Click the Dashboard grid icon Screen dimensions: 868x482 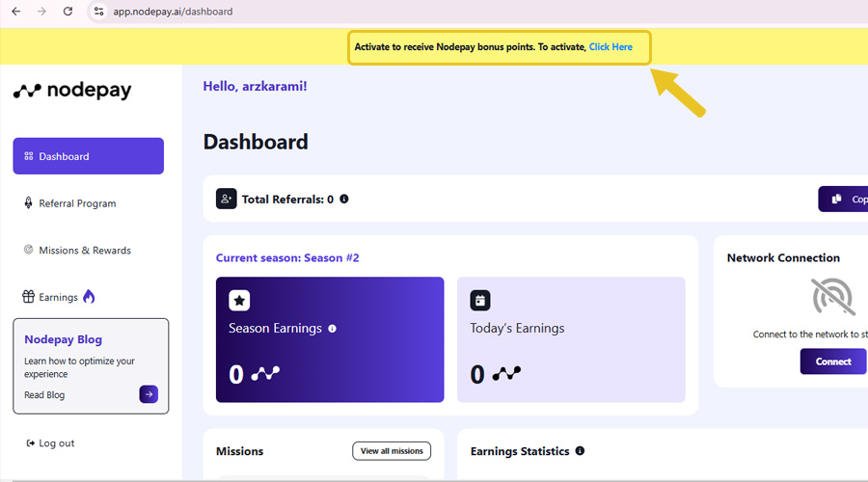click(29, 156)
